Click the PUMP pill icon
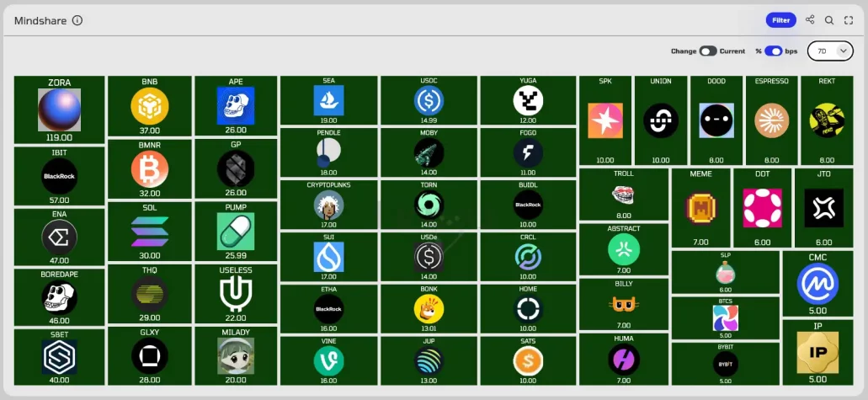Image resolution: width=868 pixels, height=400 pixels. tap(236, 231)
